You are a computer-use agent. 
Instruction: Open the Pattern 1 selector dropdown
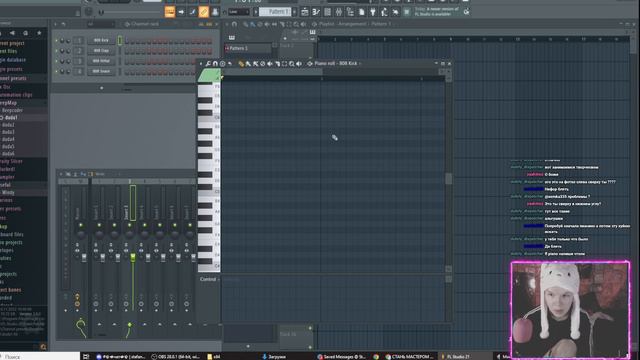(x=276, y=12)
